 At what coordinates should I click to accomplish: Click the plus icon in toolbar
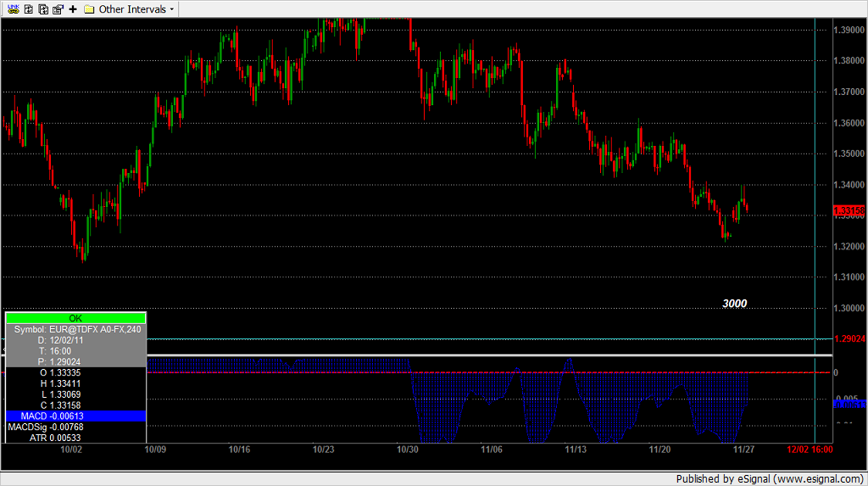tap(73, 8)
